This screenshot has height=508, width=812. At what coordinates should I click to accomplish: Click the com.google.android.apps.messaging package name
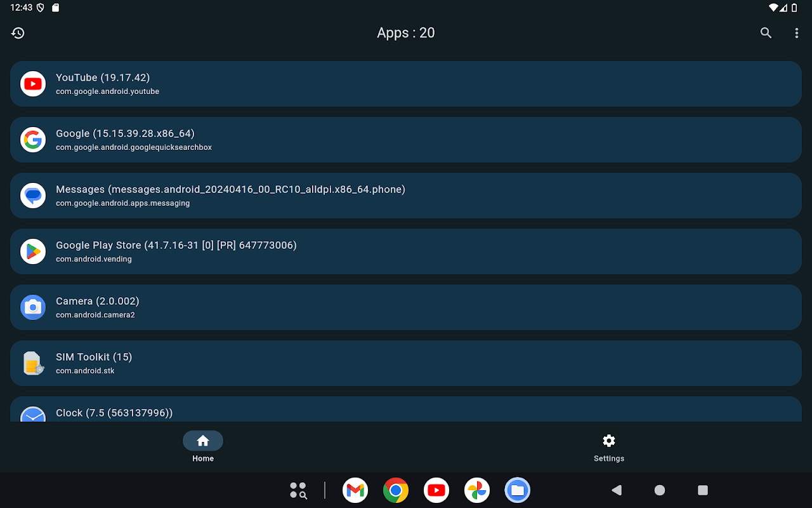click(x=122, y=203)
